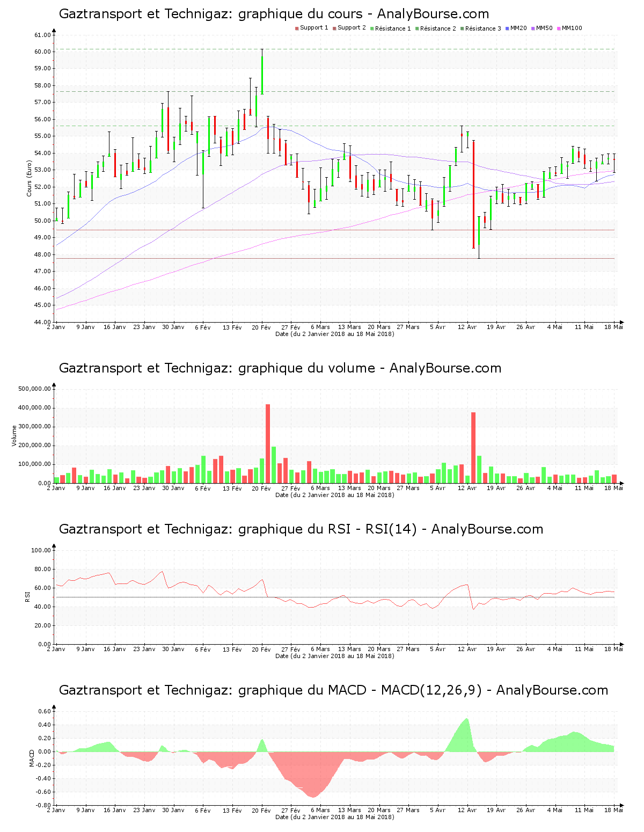Click the 500,000.00 volume axis value

point(34,389)
